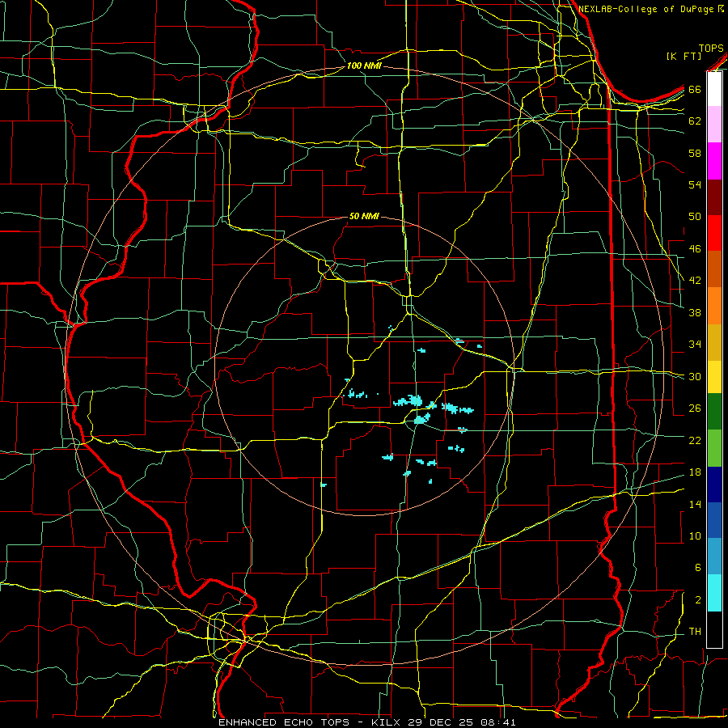This screenshot has height=728, width=728.
Task: Click the dark red 54 kft swatch
Action: [x=714, y=197]
